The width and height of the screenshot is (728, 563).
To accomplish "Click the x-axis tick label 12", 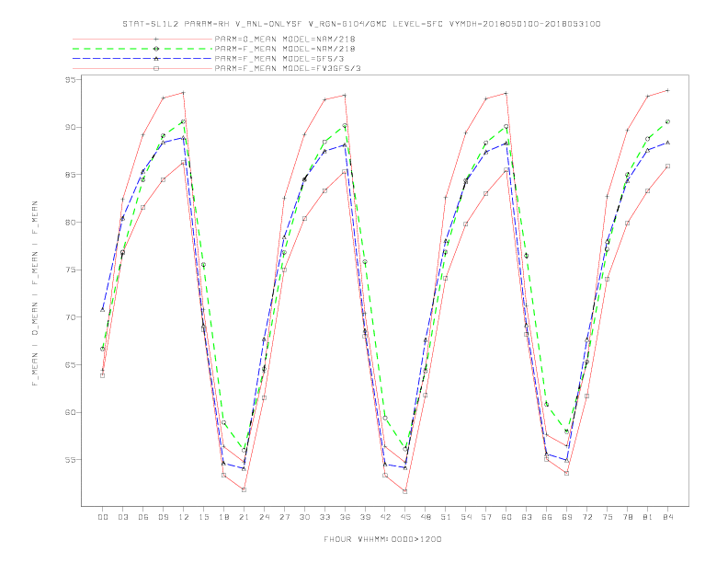I will pos(184,517).
